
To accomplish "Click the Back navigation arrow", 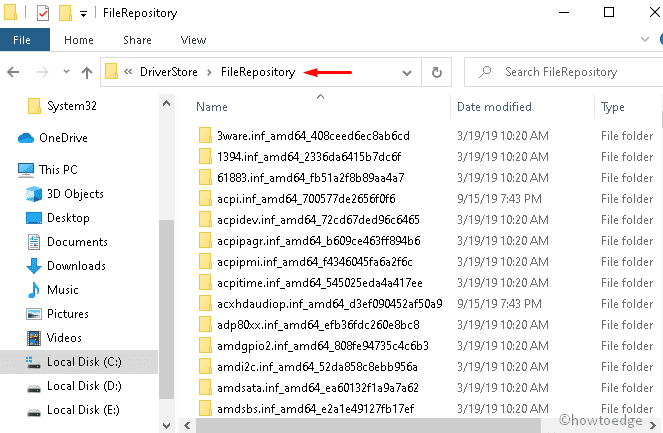I will point(13,72).
